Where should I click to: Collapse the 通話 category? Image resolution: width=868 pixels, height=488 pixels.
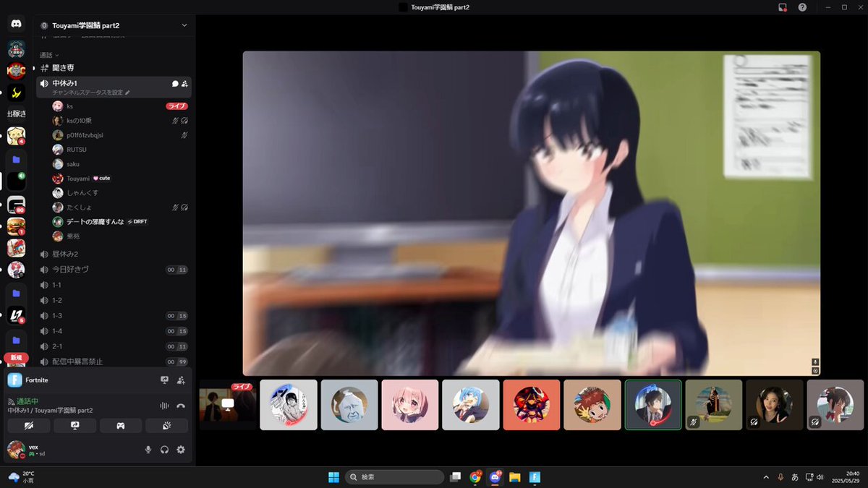tap(49, 55)
